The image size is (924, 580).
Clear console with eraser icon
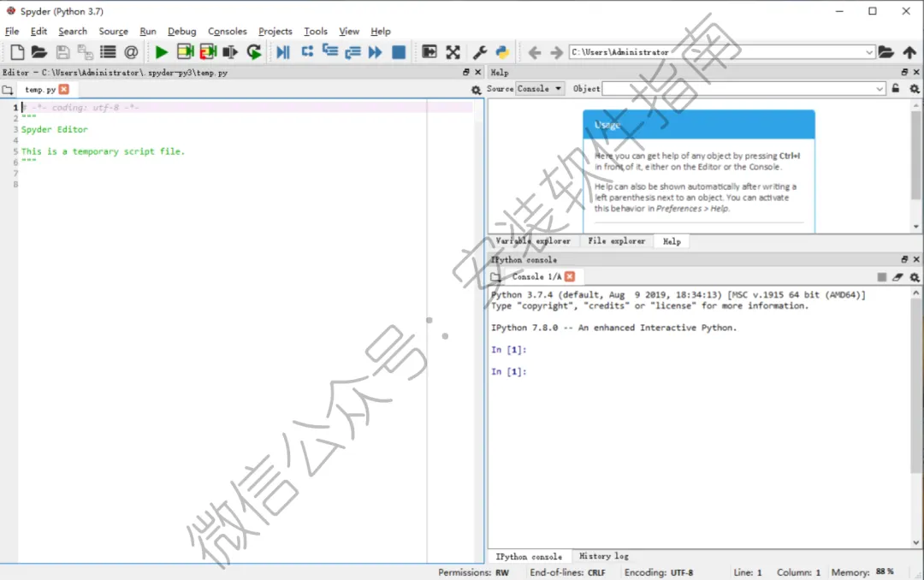coord(897,276)
